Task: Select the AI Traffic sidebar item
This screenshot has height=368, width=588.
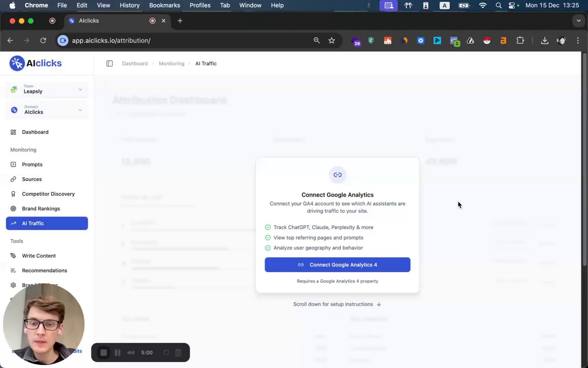Action: point(47,223)
